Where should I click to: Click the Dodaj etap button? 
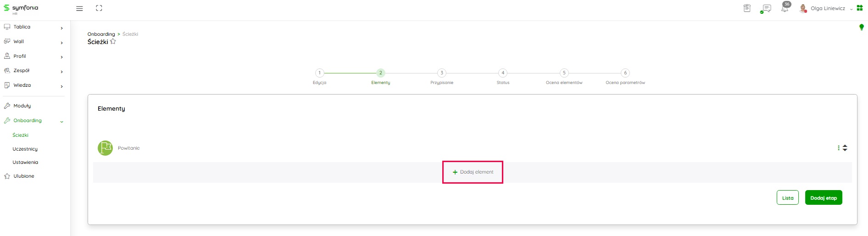tap(823, 198)
